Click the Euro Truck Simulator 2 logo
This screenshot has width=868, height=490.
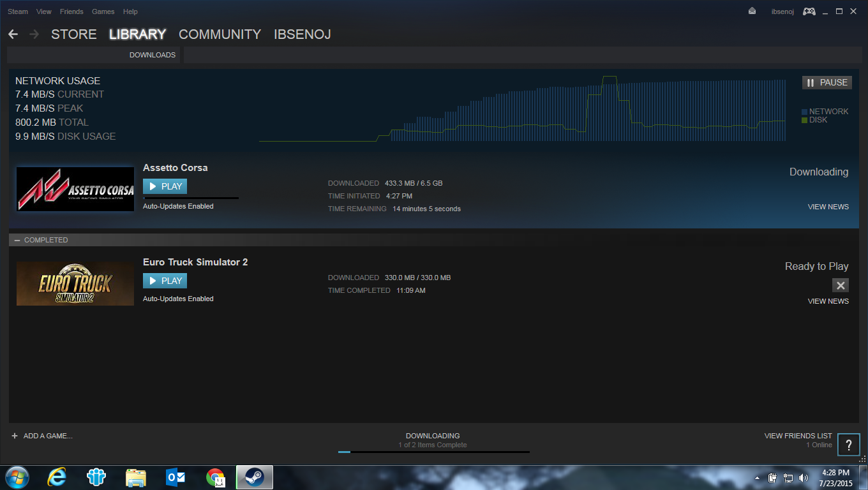[75, 283]
